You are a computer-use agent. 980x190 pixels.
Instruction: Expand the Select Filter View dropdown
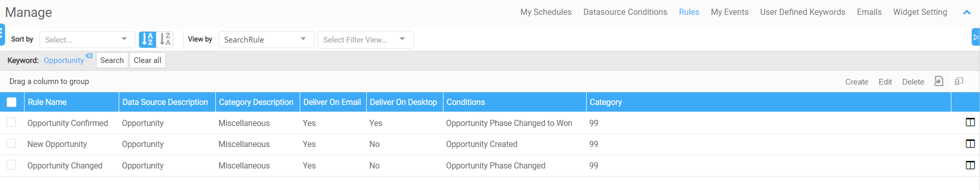tap(366, 39)
